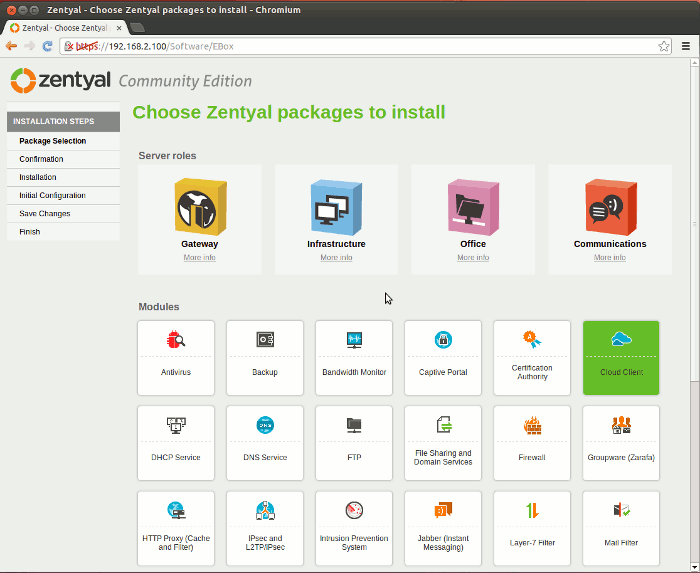Screen dimensions: 700x573
Task: Click the Server roles heading
Action: [x=167, y=155]
